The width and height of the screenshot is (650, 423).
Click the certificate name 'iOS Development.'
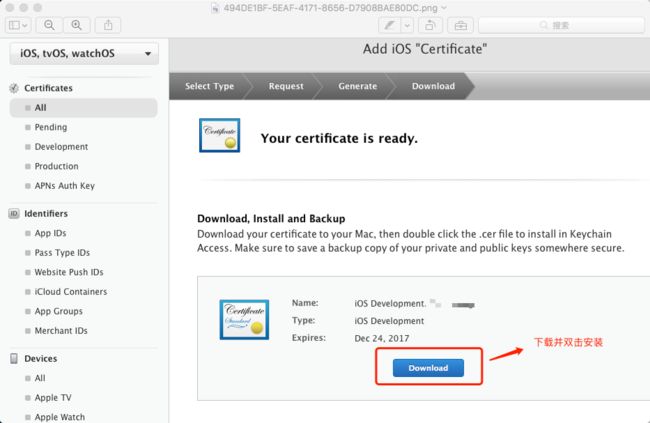pos(390,304)
